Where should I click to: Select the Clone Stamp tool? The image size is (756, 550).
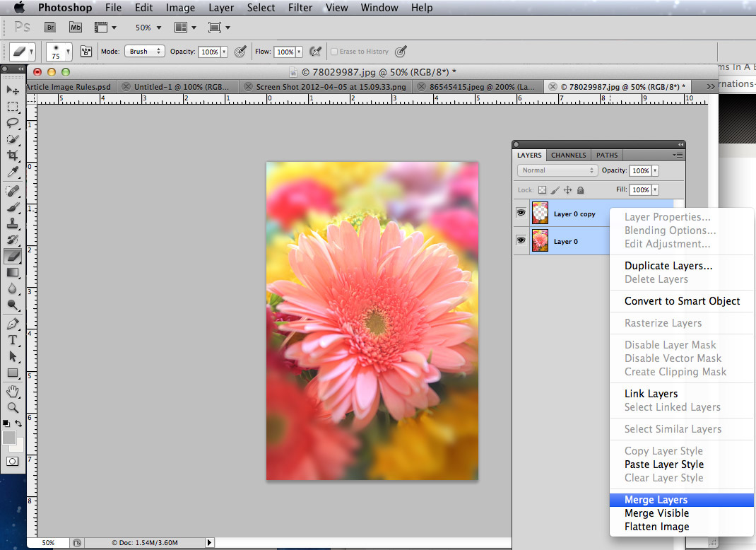click(13, 223)
